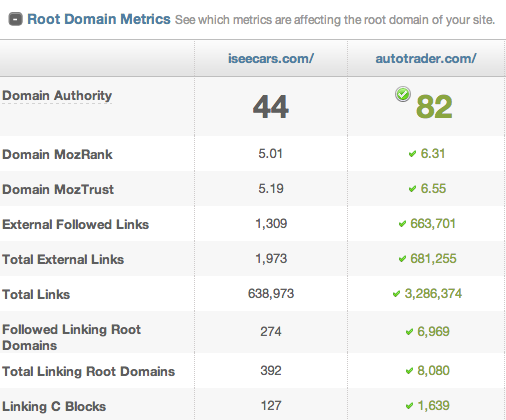
Task: Click the green winner checkmark beside 82
Action: point(403,94)
